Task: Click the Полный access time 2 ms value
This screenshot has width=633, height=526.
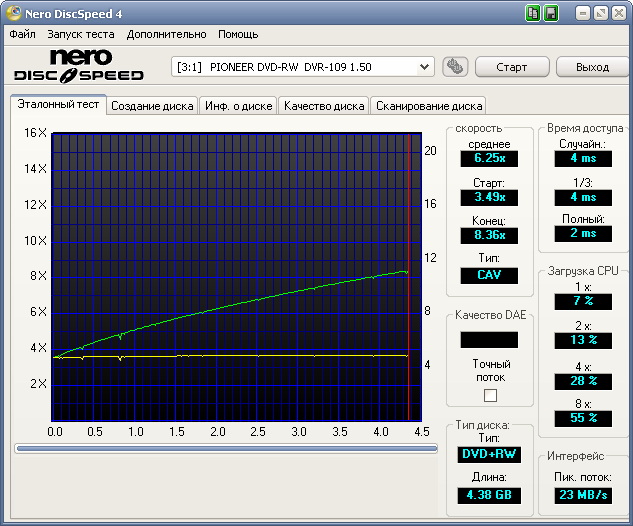Action: click(583, 233)
